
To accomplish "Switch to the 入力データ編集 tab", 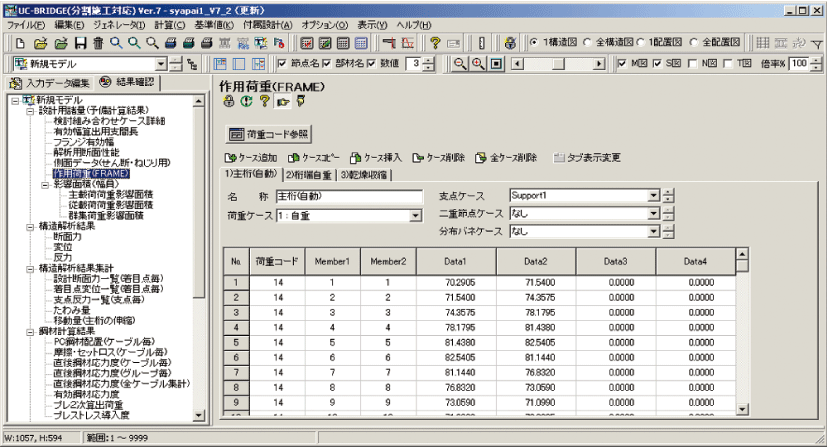I will pyautogui.click(x=50, y=83).
